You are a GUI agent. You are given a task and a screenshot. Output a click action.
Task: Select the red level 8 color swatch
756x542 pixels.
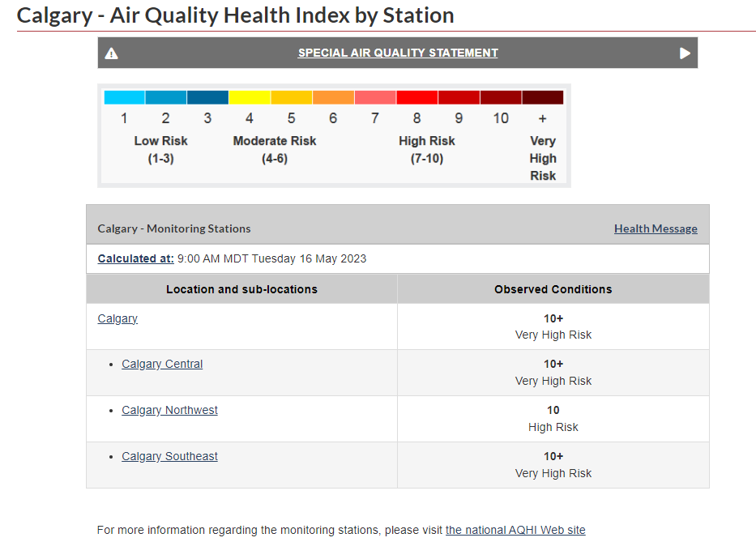[416, 96]
